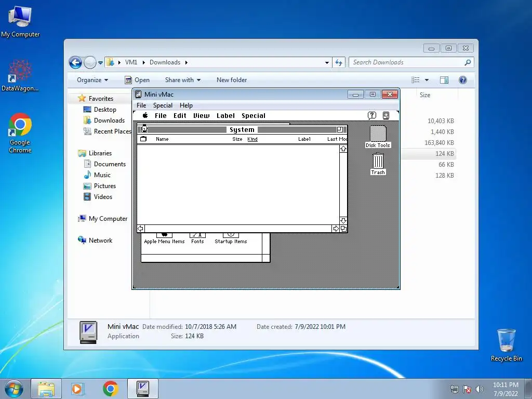Viewport: 532px width, 399px height.
Task: Refresh the Downloads folder
Action: pos(339,62)
